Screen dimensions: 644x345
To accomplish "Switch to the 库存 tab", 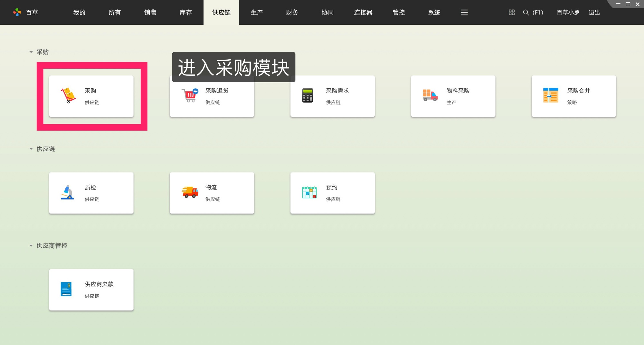I will coord(186,13).
